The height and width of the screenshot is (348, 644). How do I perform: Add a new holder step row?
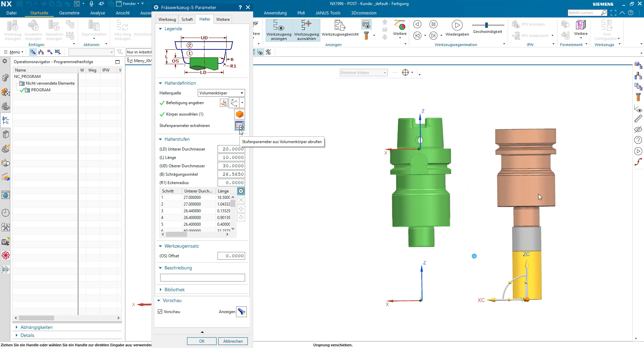click(241, 191)
